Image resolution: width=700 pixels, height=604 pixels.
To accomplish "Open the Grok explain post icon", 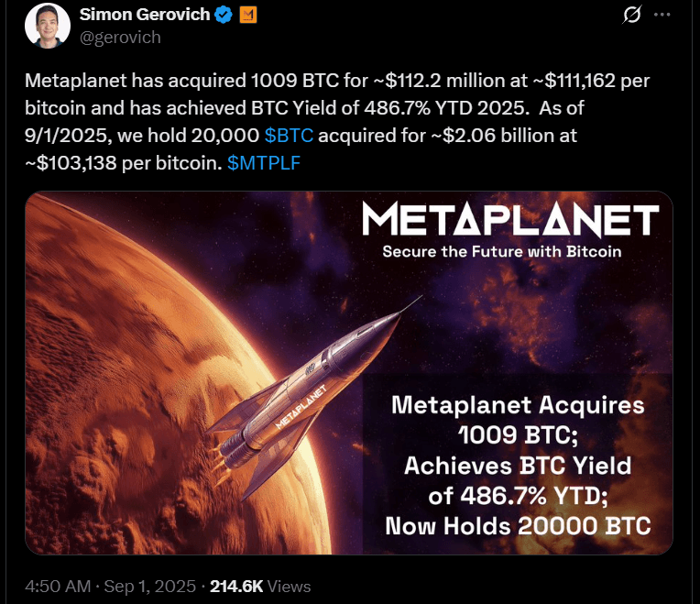I will pyautogui.click(x=630, y=16).
